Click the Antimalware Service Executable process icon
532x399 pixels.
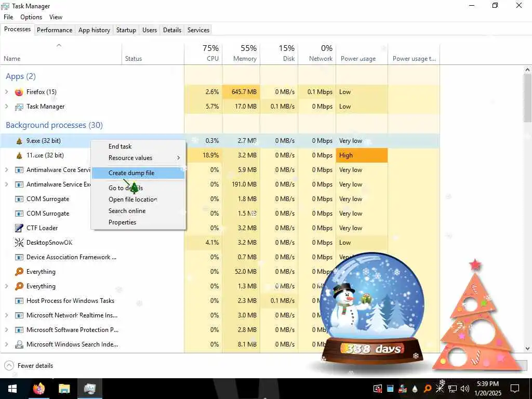[19, 184]
